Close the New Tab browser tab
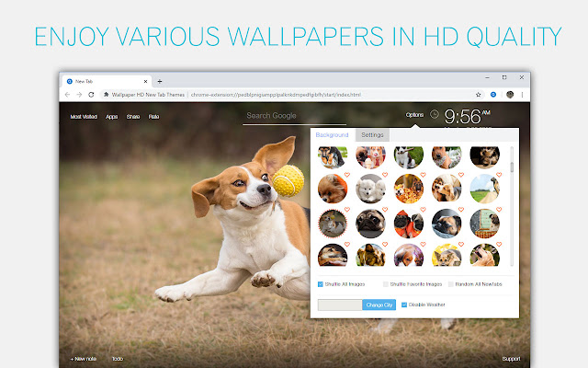Image resolution: width=588 pixels, height=368 pixels. (x=145, y=81)
